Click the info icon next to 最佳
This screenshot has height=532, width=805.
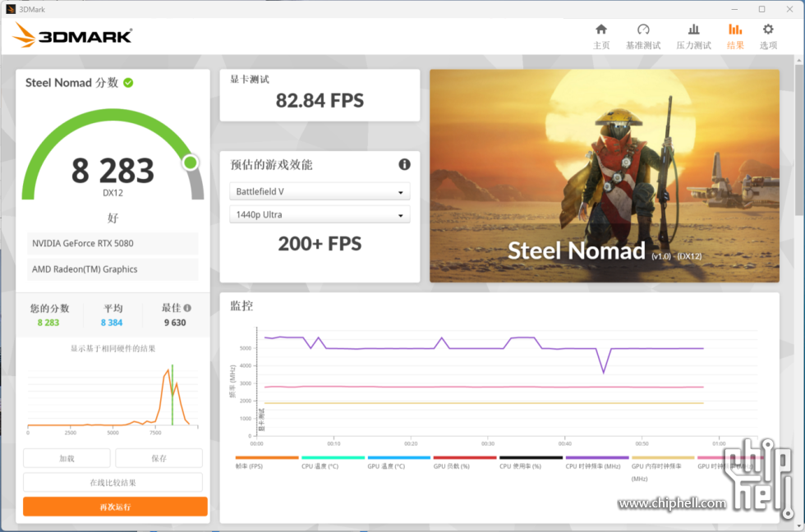(187, 308)
